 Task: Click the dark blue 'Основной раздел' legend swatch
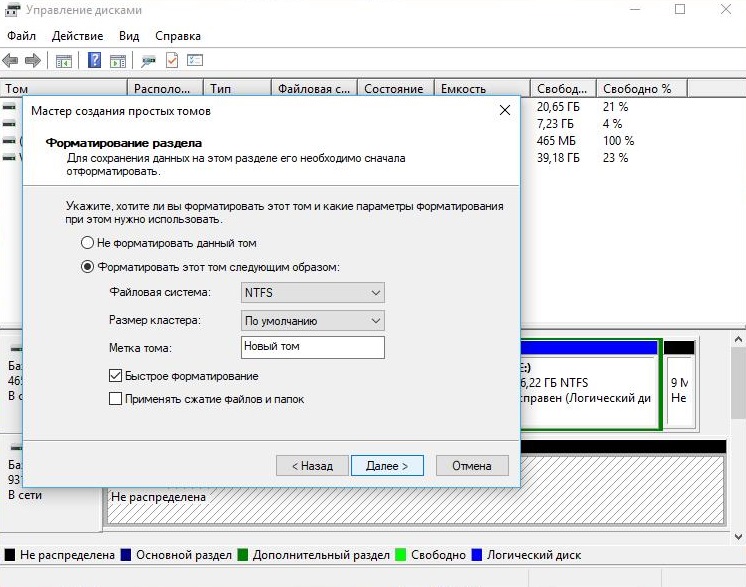click(x=126, y=555)
